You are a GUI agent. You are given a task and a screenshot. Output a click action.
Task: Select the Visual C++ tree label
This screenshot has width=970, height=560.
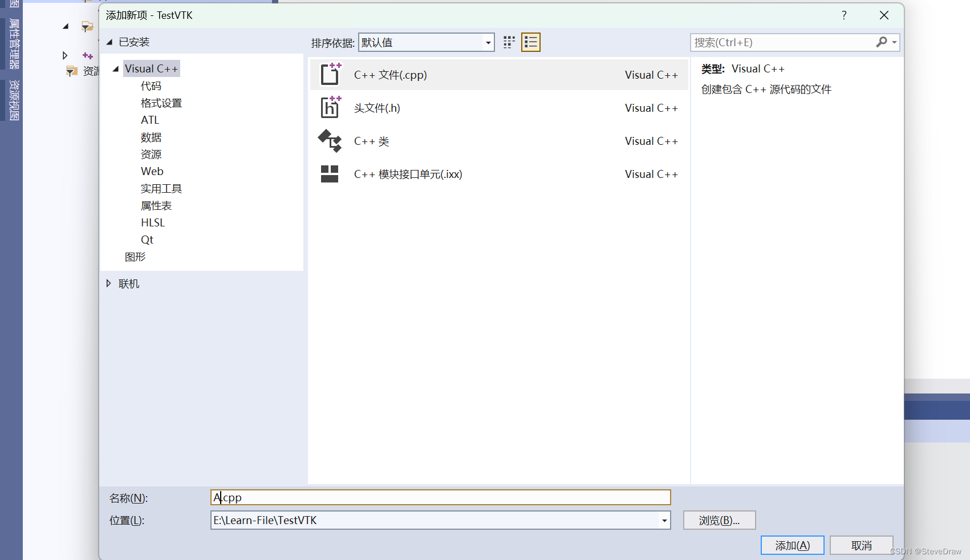tap(151, 69)
